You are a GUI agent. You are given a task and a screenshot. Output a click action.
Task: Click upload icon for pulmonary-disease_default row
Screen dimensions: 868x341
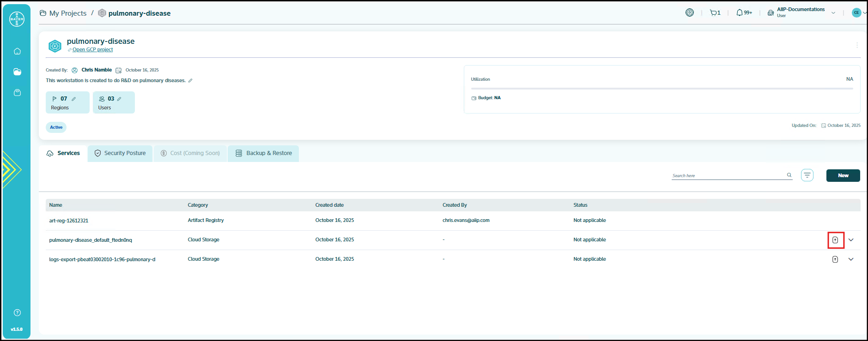point(835,240)
